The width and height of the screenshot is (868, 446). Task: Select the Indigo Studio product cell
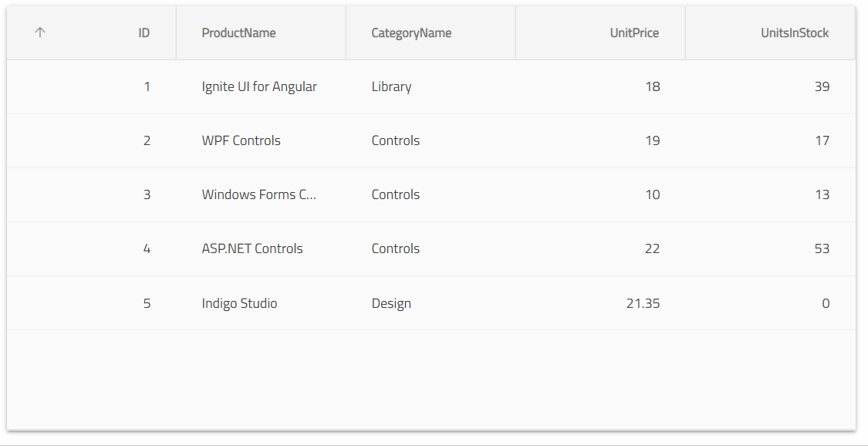coord(239,302)
